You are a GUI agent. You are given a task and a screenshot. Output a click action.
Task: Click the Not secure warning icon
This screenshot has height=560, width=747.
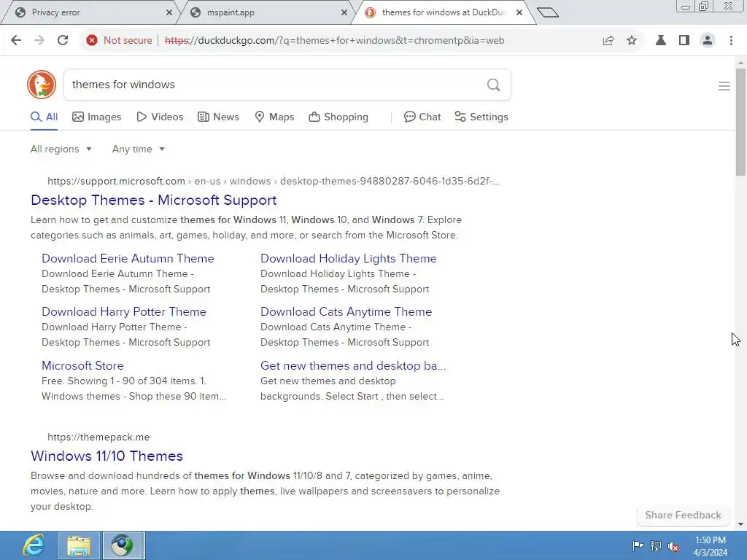pyautogui.click(x=92, y=41)
